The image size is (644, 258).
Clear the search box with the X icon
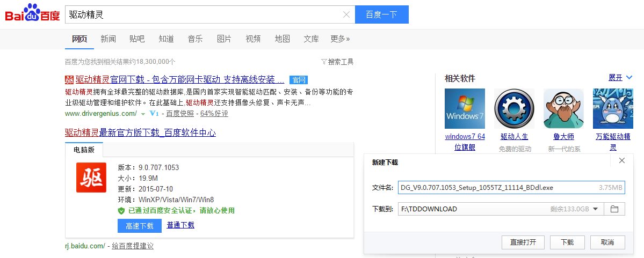click(346, 15)
